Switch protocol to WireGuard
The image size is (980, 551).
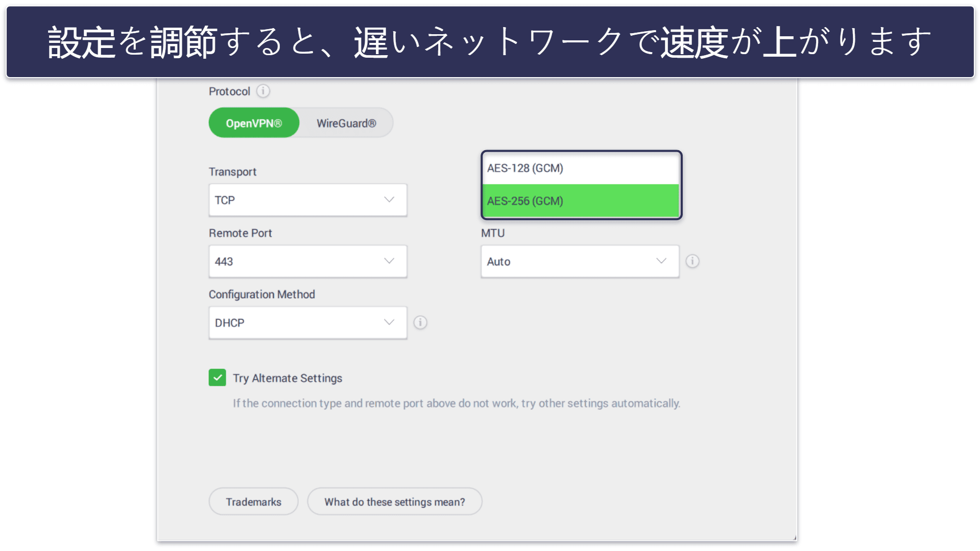[346, 123]
